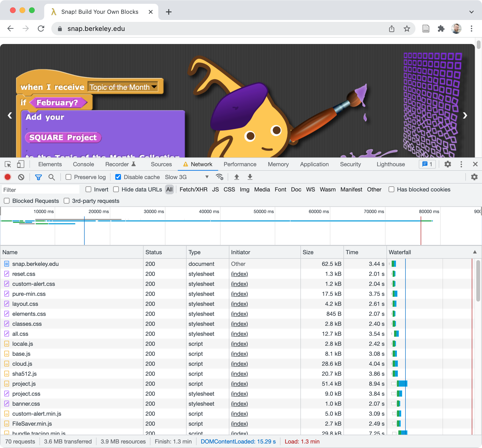Filter requests by CSS type

pyautogui.click(x=229, y=189)
